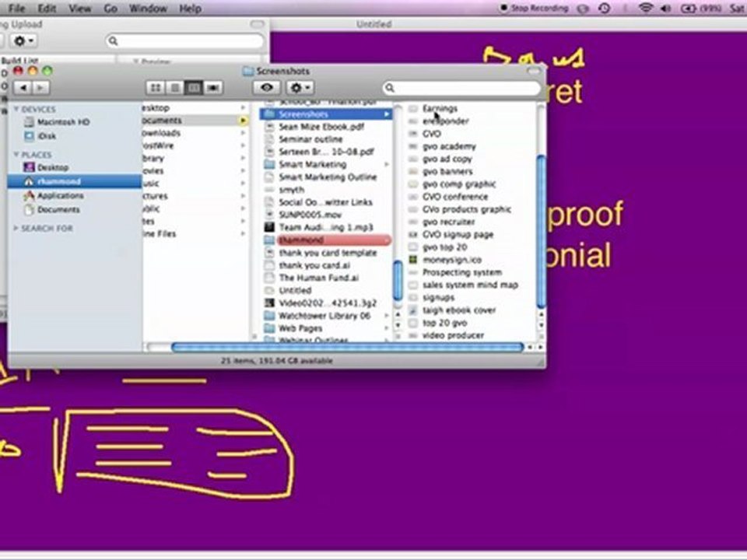Viewport: 747px width, 560px height.
Task: Open the Finder action gear menu
Action: pyautogui.click(x=300, y=88)
